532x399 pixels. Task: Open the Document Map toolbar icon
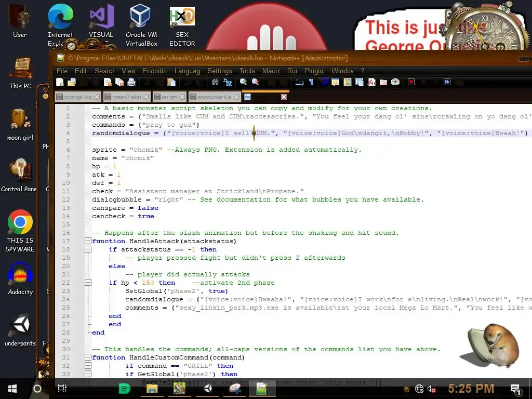pos(348,82)
